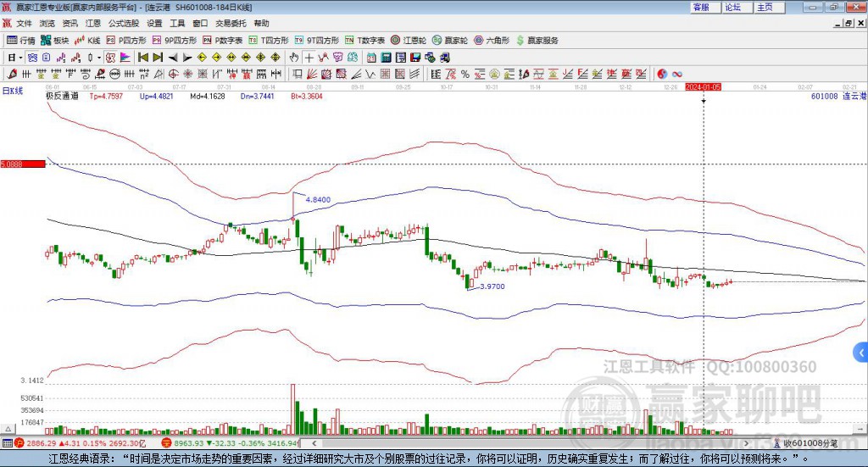Select the Gann fan lines tool
The height and width of the screenshot is (467, 868).
[312, 74]
